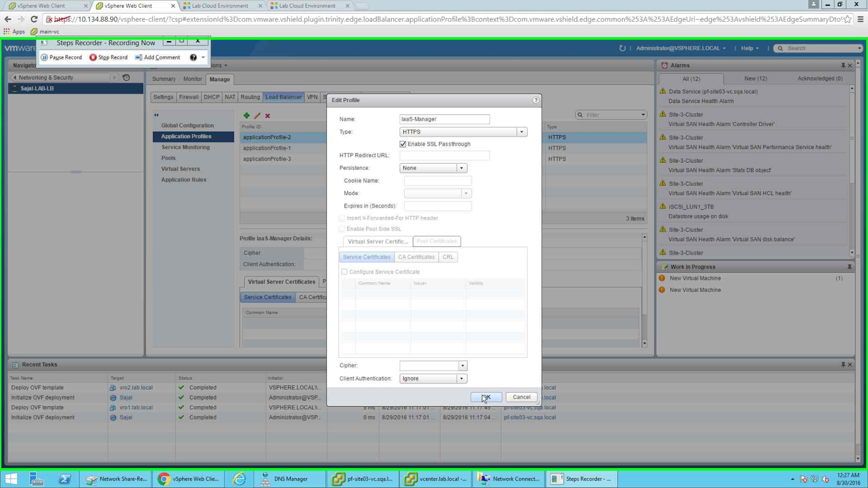Click the HTTP Redirect URL field
The image size is (868, 488).
coord(444,156)
